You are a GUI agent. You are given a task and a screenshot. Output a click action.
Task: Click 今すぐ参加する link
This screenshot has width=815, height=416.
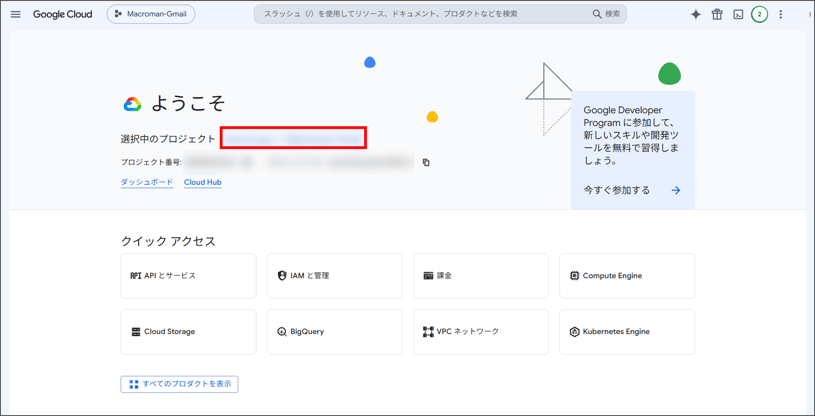coord(616,190)
